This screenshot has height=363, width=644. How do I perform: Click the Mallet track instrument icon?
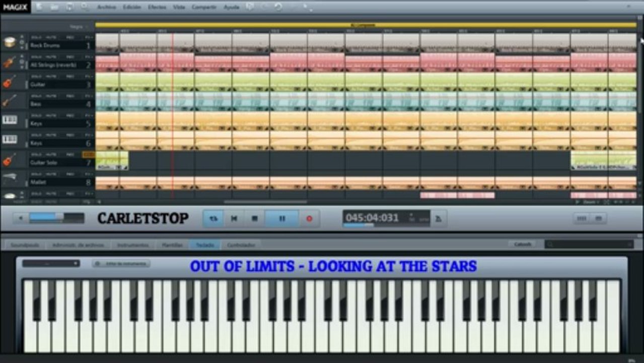(10, 178)
